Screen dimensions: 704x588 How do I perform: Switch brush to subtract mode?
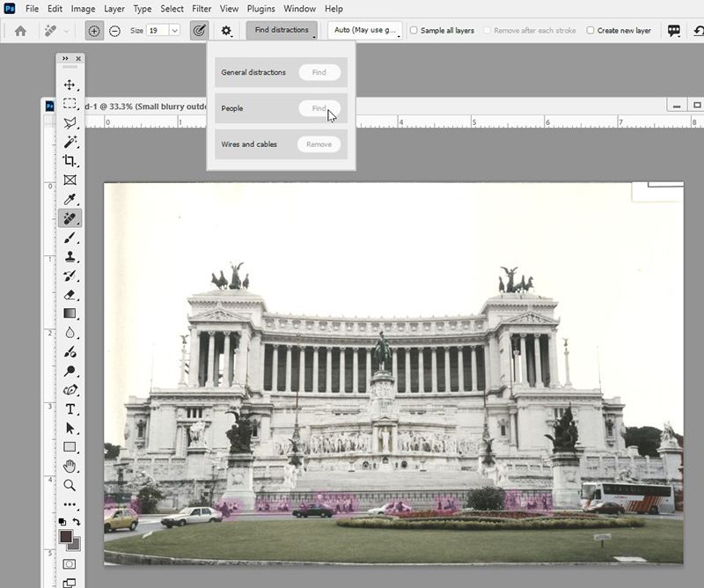pyautogui.click(x=115, y=31)
